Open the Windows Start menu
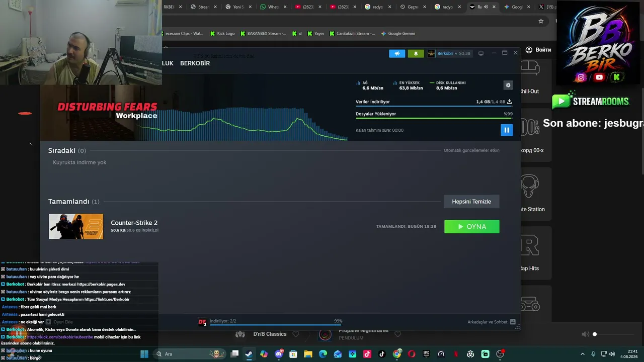This screenshot has height=362, width=644. coord(144,354)
